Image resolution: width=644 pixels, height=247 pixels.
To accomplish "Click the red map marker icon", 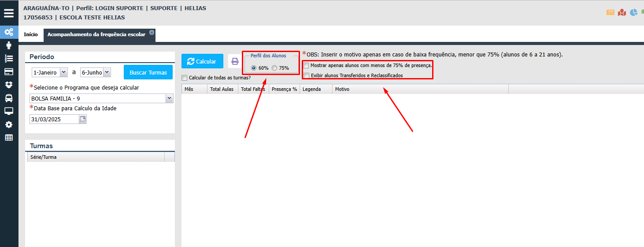I will point(622,12).
